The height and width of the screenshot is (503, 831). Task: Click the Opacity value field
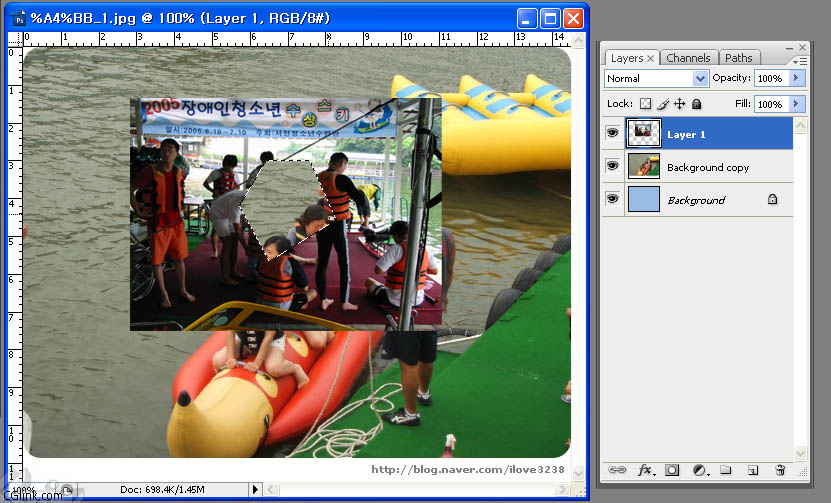[771, 78]
